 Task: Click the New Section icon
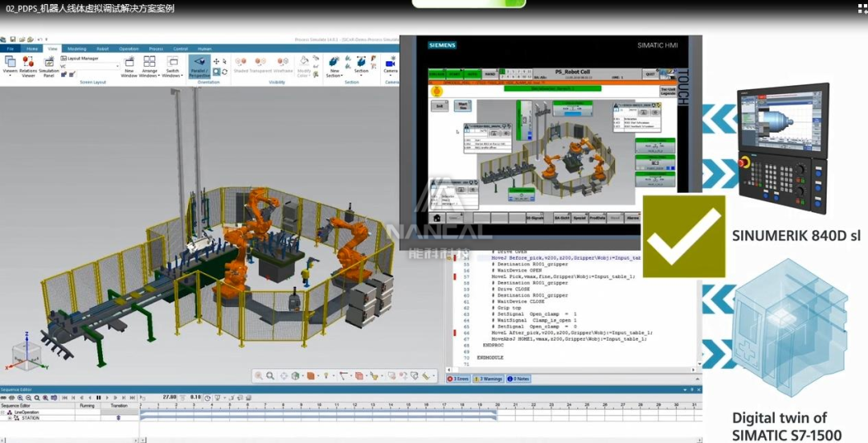[334, 61]
